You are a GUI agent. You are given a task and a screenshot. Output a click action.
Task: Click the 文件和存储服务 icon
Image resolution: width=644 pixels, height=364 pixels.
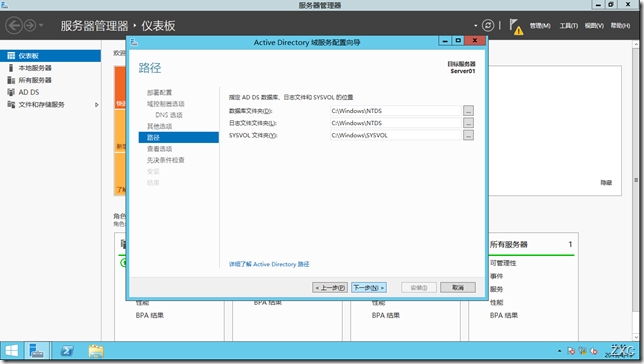coord(11,104)
